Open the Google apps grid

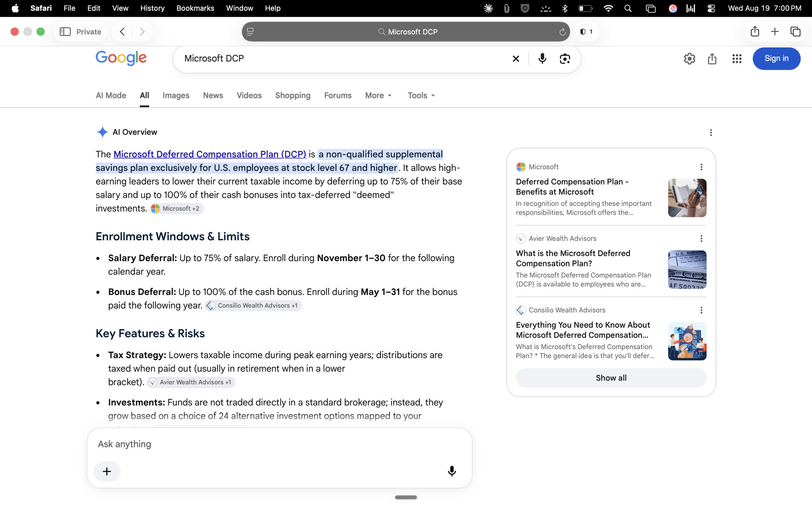tap(737, 59)
